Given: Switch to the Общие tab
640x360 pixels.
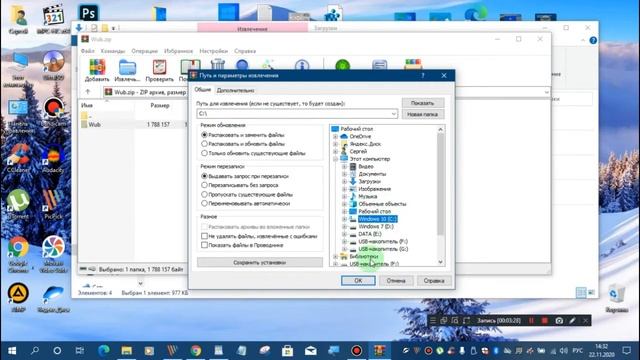Looking at the screenshot, I should (x=202, y=89).
